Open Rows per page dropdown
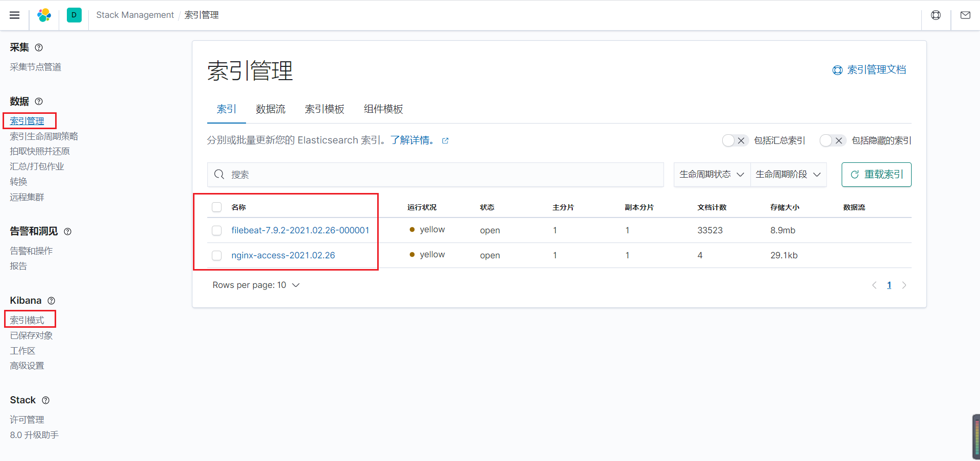Viewport: 980px width, 461px height. (x=256, y=285)
